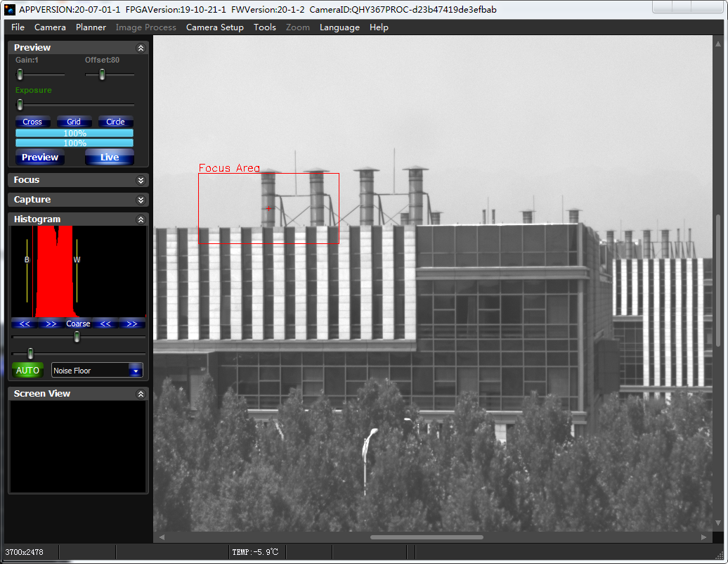Click the first << button left of Coarse
728x564 pixels.
coord(25,323)
